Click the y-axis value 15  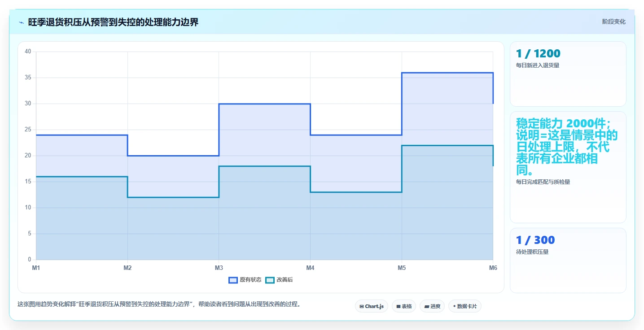(28, 182)
